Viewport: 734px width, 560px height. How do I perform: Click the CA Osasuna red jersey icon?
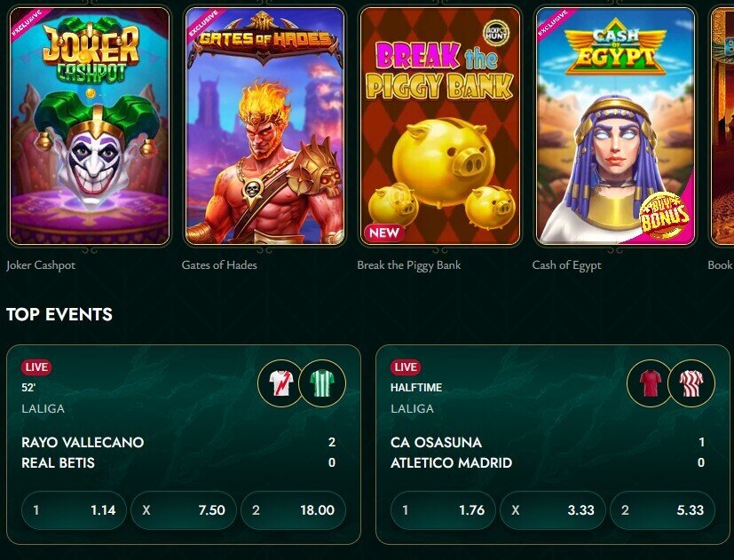click(651, 383)
